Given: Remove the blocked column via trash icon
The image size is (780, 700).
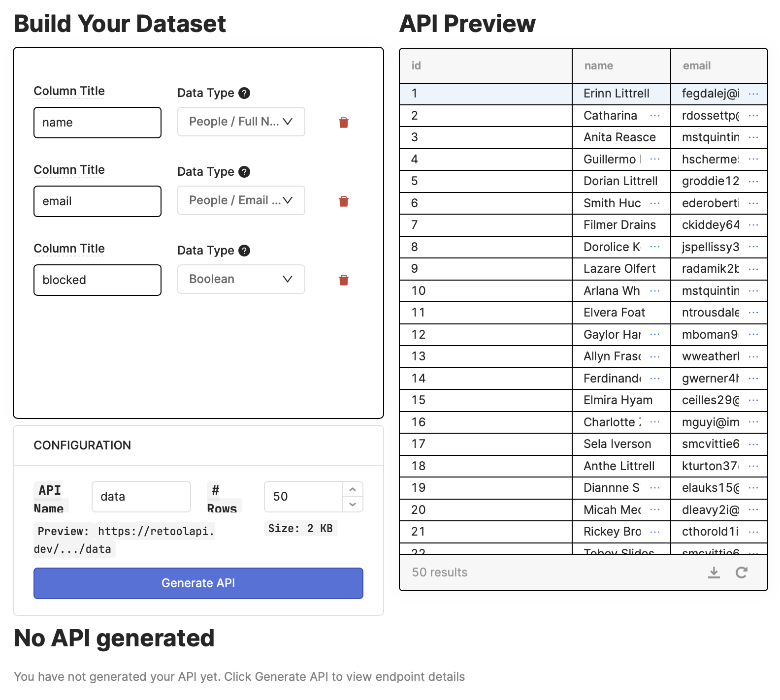Looking at the screenshot, I should (344, 280).
